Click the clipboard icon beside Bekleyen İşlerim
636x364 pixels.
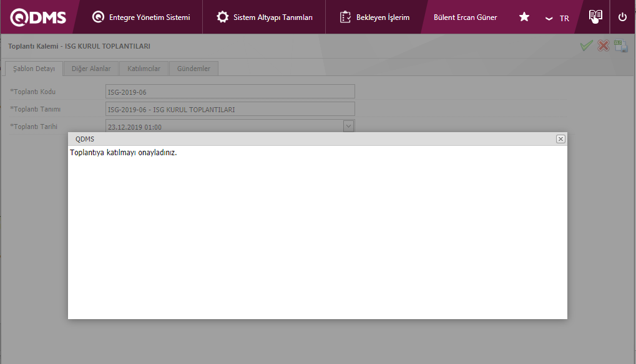(345, 17)
